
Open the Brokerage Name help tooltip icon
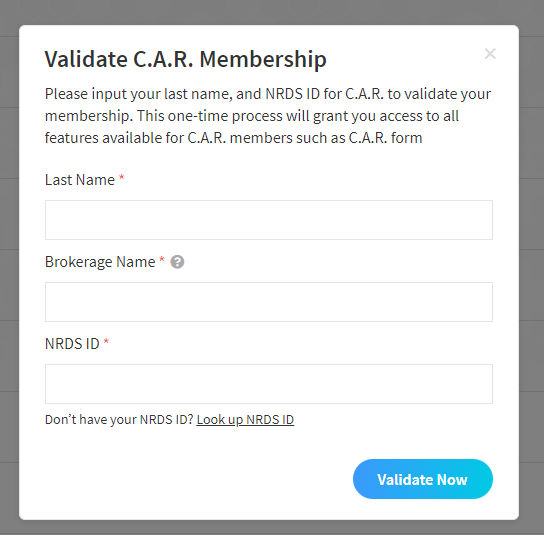tap(177, 262)
